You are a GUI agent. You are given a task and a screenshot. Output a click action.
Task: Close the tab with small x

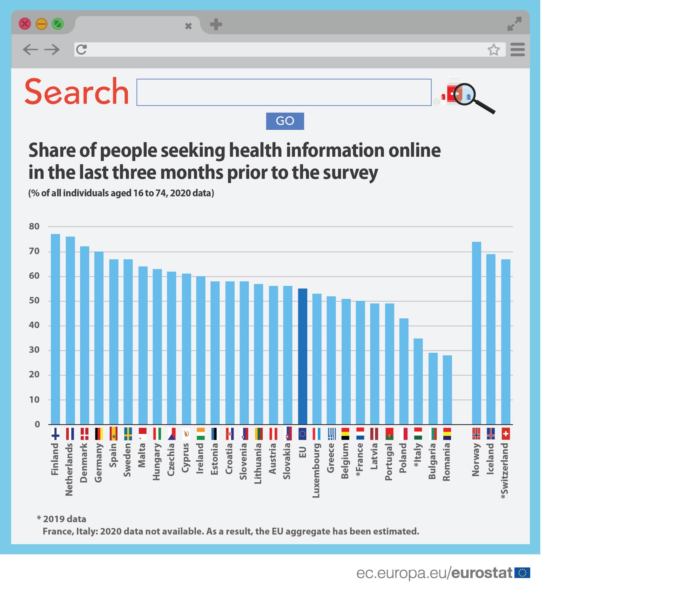[188, 26]
